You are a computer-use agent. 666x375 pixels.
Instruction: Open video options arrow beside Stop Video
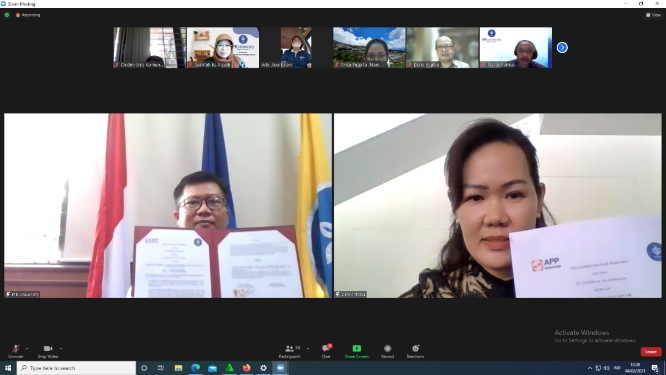61,348
